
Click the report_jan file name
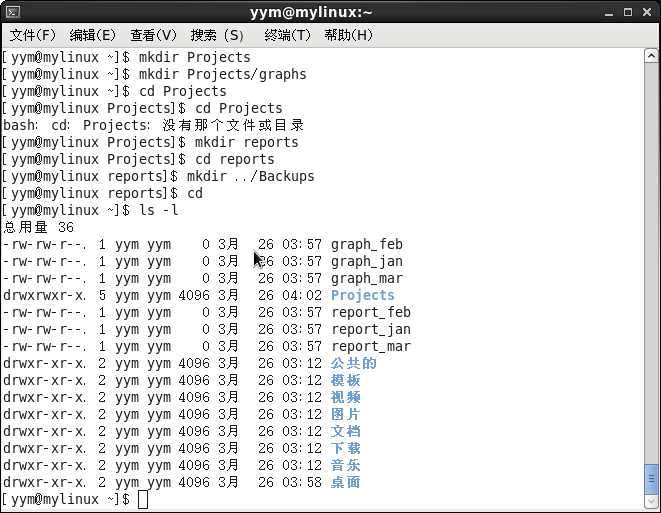pos(371,330)
